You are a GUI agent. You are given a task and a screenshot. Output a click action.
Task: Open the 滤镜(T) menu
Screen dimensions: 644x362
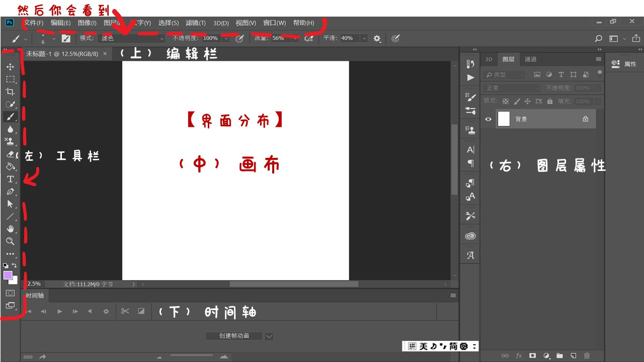click(195, 23)
